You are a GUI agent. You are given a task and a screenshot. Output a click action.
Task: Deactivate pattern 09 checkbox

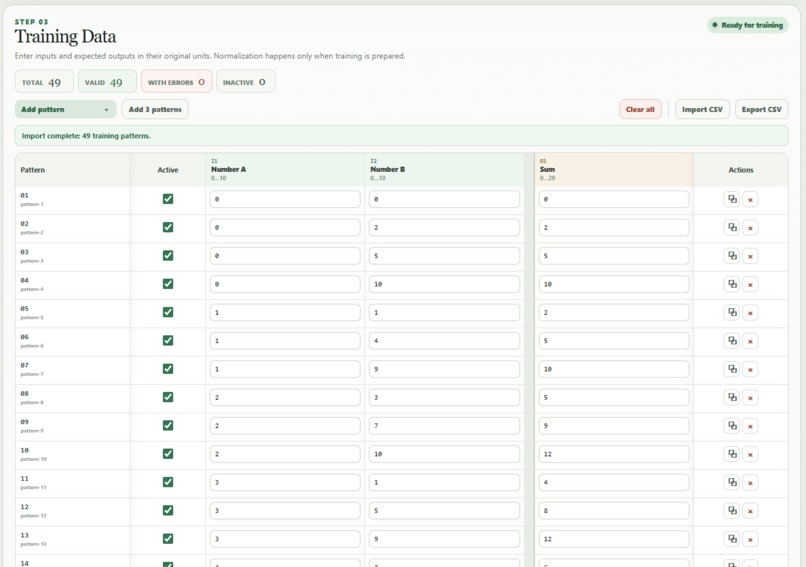(x=168, y=425)
